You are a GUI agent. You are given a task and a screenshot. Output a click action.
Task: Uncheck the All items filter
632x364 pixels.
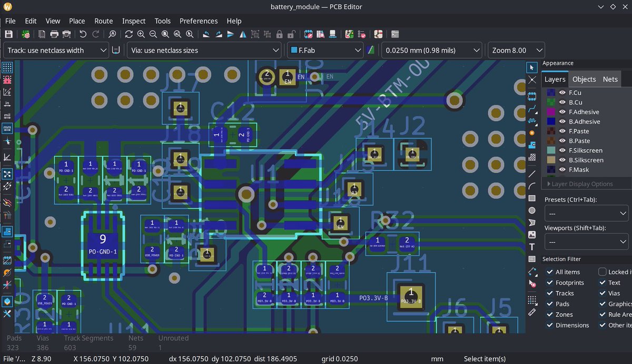[x=550, y=272]
